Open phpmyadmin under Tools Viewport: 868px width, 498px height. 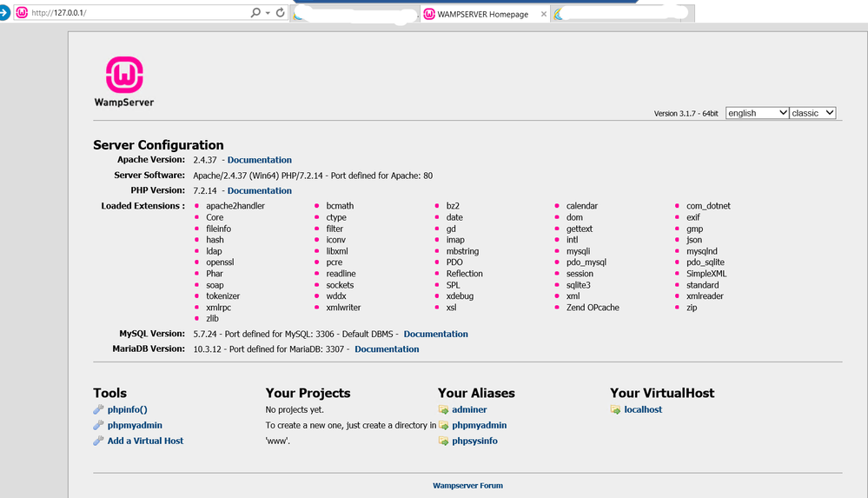pyautogui.click(x=135, y=425)
